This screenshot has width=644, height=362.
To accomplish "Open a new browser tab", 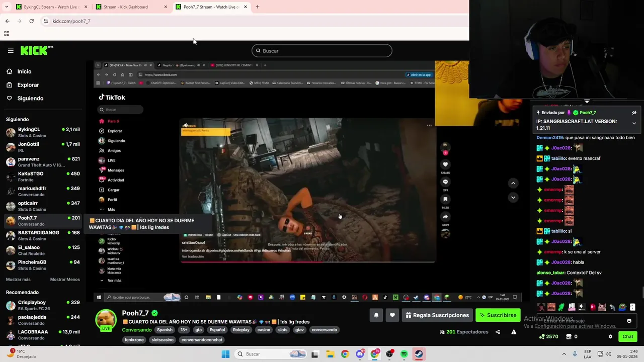I will 258,7.
